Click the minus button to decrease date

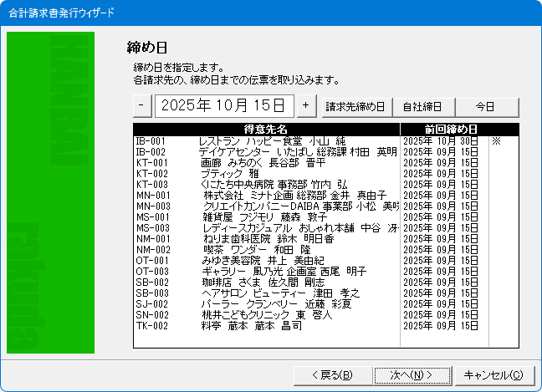pos(142,105)
